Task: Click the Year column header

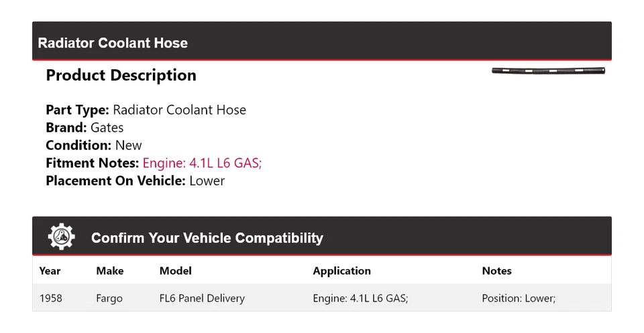Action: tap(50, 271)
